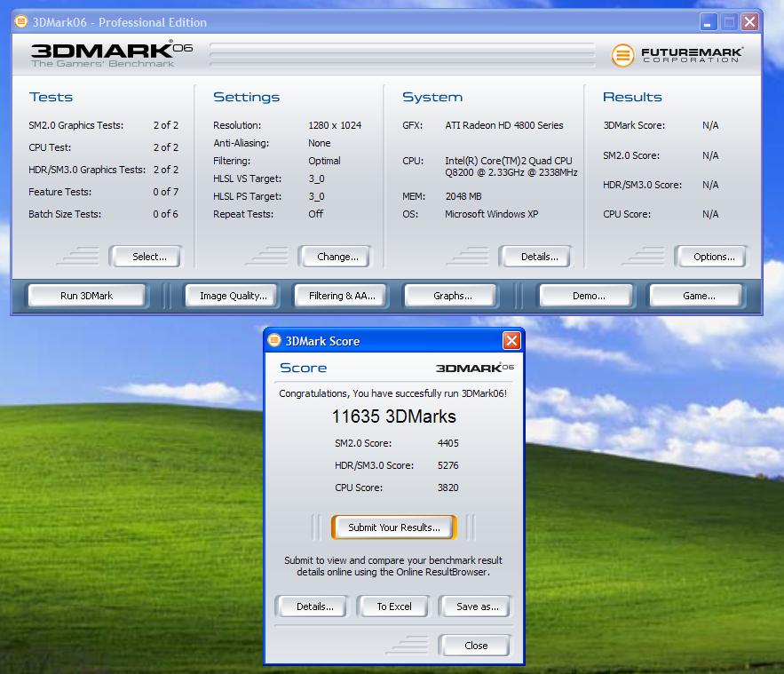The height and width of the screenshot is (674, 784).
Task: Click the 3DMark06 title bar app icon
Action: (21, 21)
